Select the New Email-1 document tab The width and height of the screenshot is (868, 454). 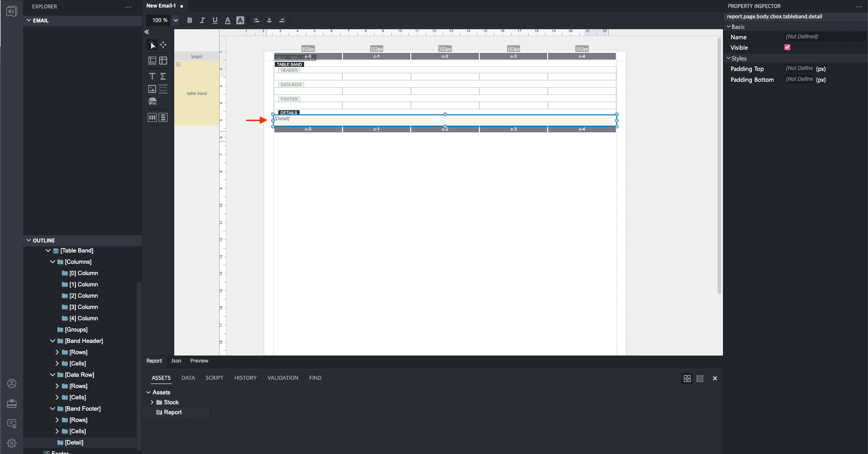click(x=165, y=6)
